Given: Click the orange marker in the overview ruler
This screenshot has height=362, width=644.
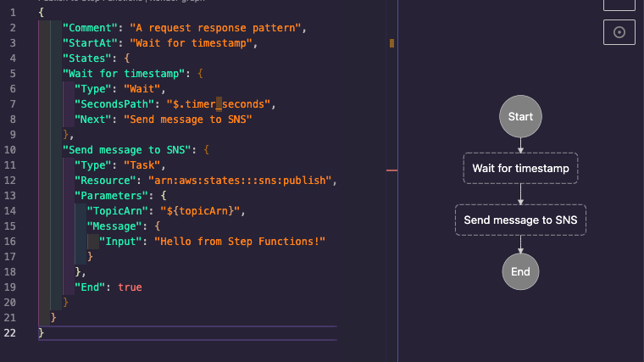Looking at the screenshot, I should (x=391, y=43).
